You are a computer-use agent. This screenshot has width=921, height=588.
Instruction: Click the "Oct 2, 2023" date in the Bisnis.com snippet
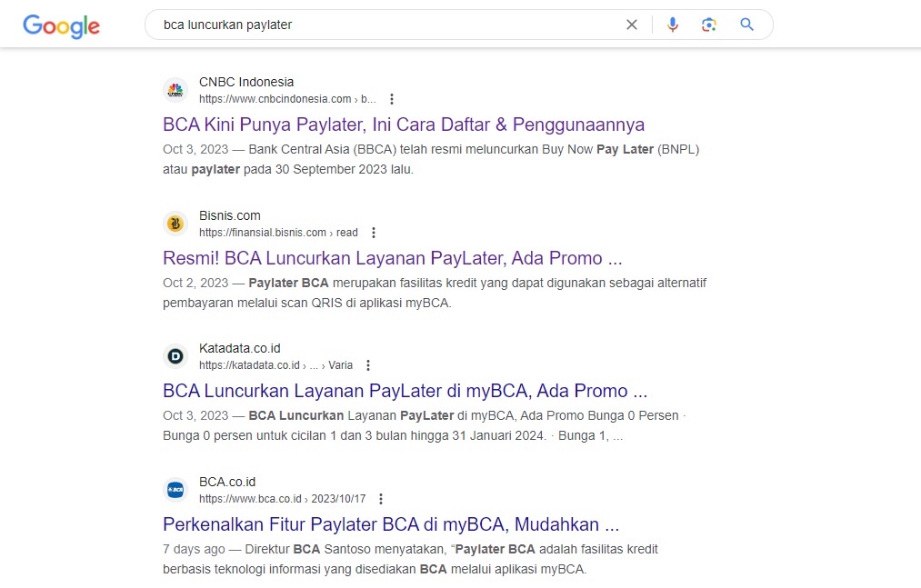(195, 283)
